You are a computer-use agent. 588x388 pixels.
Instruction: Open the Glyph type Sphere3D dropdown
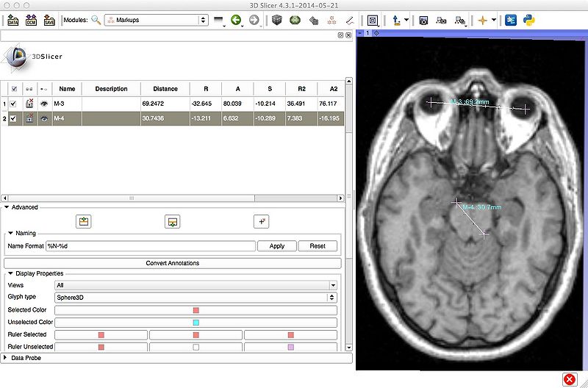tap(196, 298)
